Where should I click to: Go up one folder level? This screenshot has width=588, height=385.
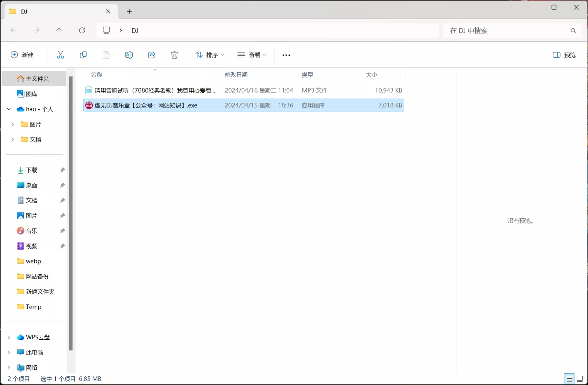[59, 30]
